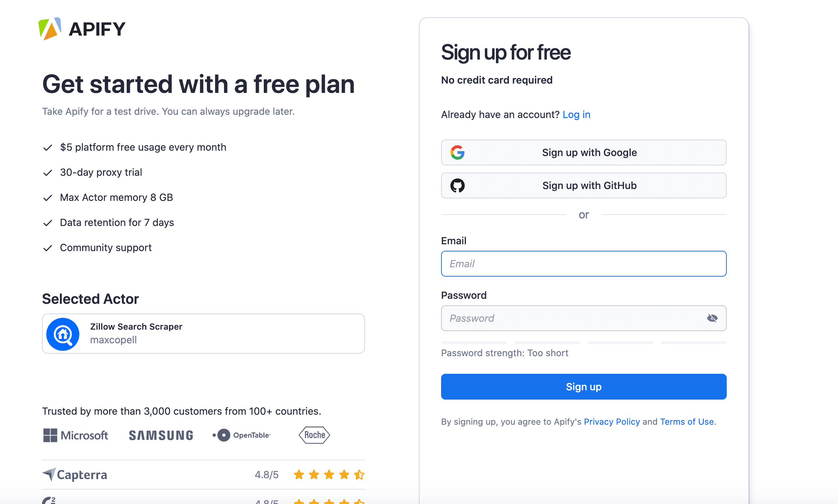Click the Samsung logo
This screenshot has height=504, width=838.
tap(160, 435)
